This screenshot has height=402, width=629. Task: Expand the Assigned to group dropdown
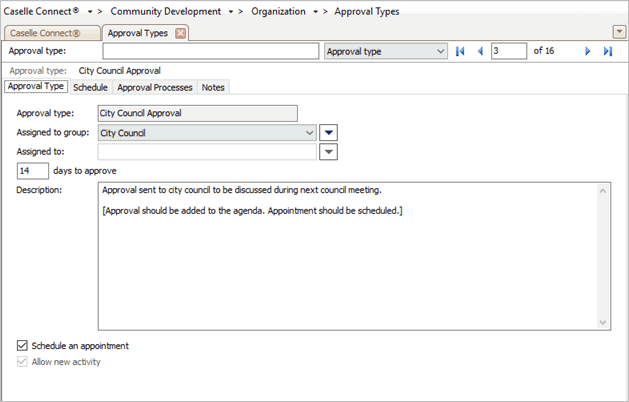309,132
